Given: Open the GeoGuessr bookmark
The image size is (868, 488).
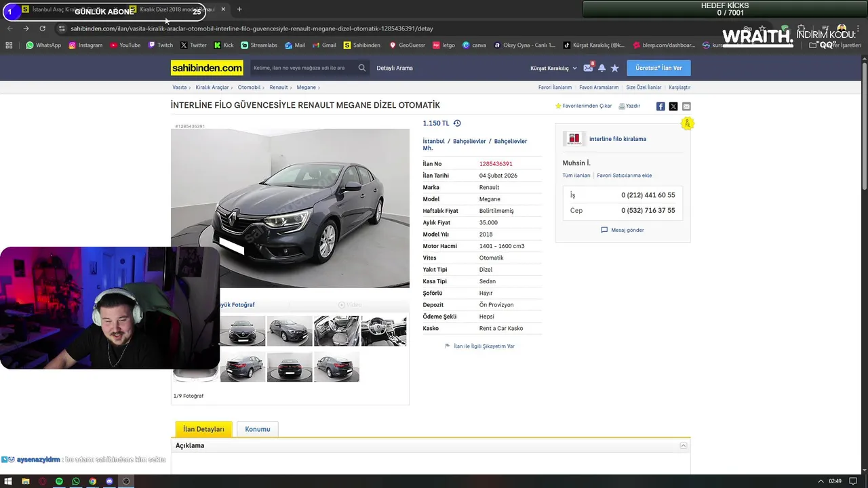Looking at the screenshot, I should coord(407,45).
